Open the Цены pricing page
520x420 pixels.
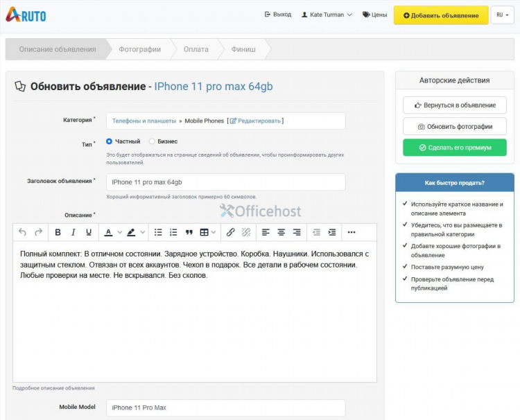(x=374, y=15)
